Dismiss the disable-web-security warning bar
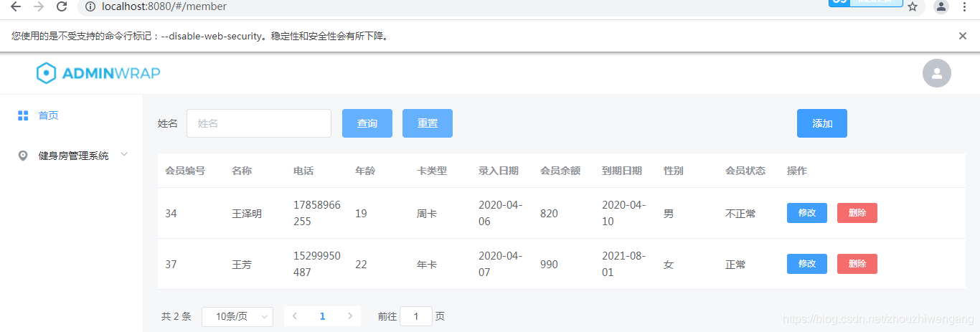The image size is (980, 332). pyautogui.click(x=963, y=36)
